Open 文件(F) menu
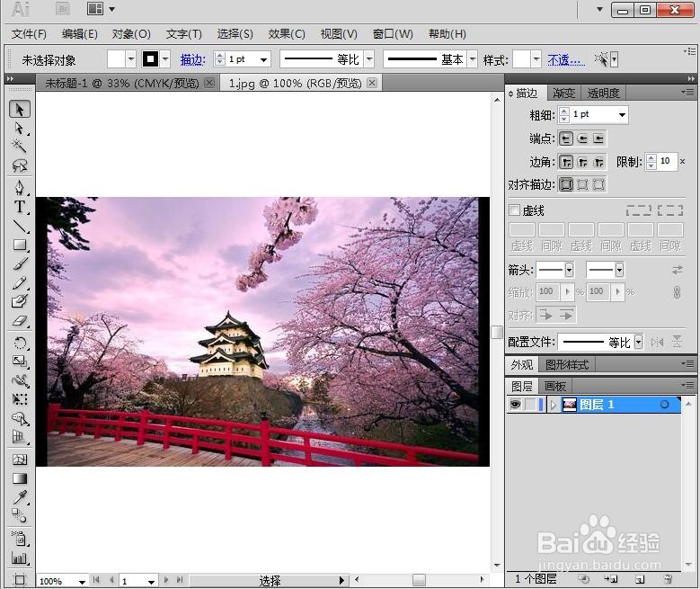 29,34
